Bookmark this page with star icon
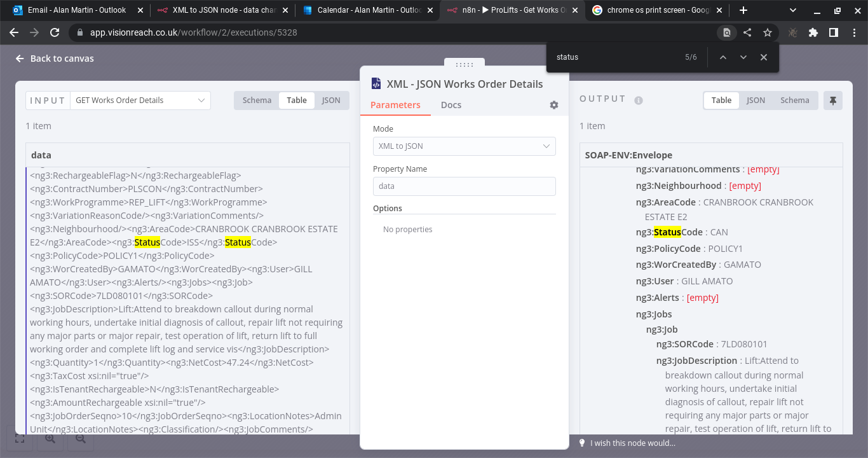The width and height of the screenshot is (868, 458). [x=768, y=32]
